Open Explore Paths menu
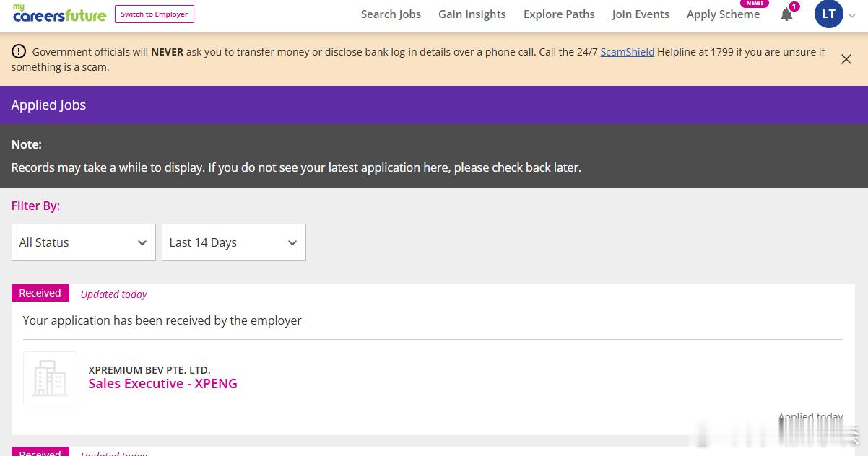Image resolution: width=868 pixels, height=456 pixels. click(x=559, y=14)
